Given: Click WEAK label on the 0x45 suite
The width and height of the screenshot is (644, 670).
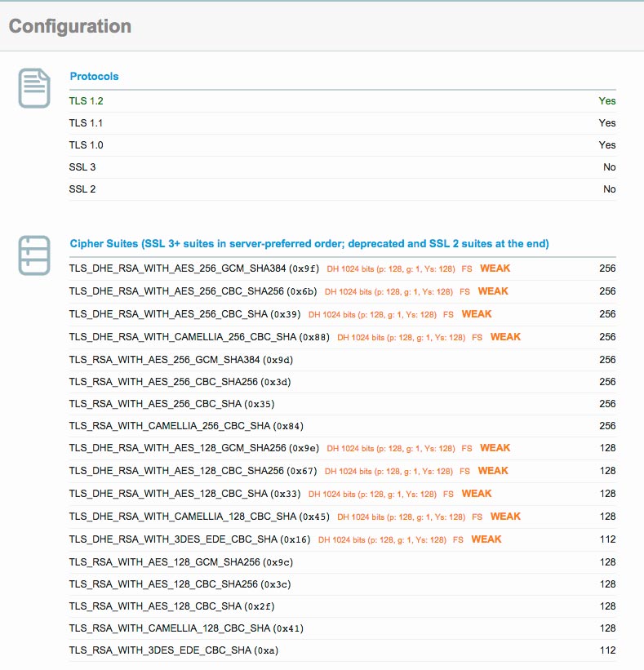Looking at the screenshot, I should pyautogui.click(x=505, y=517).
